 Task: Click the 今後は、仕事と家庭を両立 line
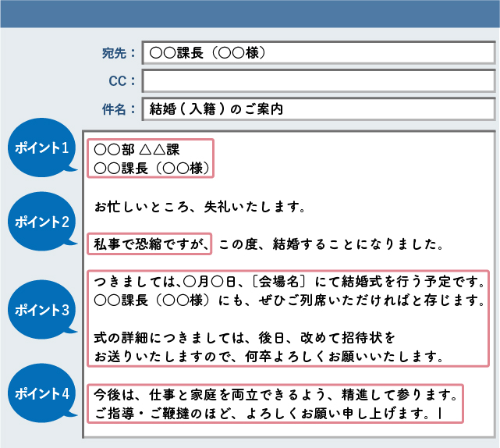point(275,391)
